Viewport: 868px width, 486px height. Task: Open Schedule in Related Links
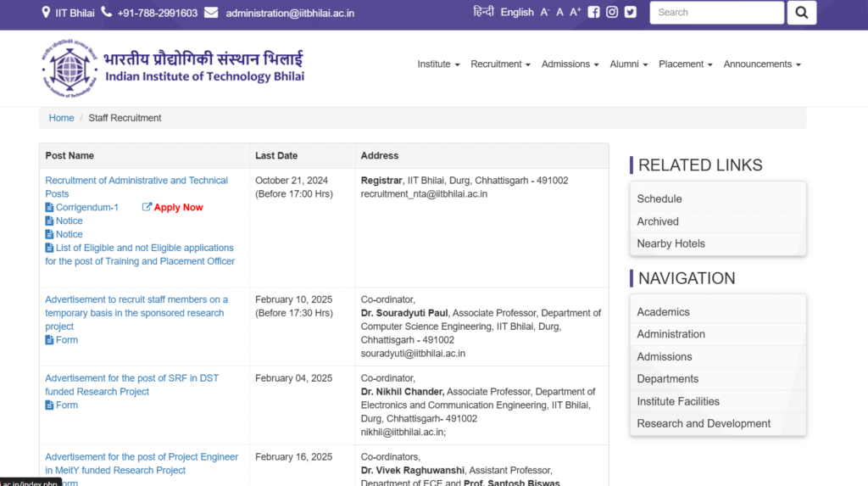[717, 199]
